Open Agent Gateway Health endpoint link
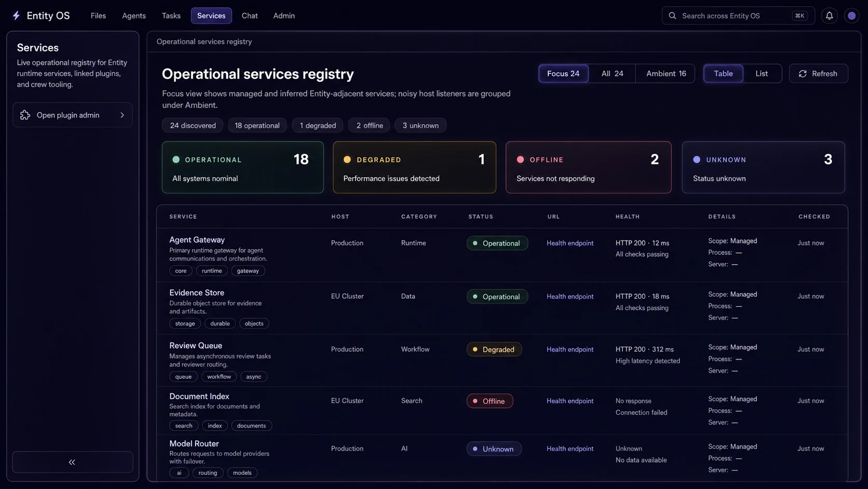The width and height of the screenshot is (868, 489). click(x=570, y=243)
